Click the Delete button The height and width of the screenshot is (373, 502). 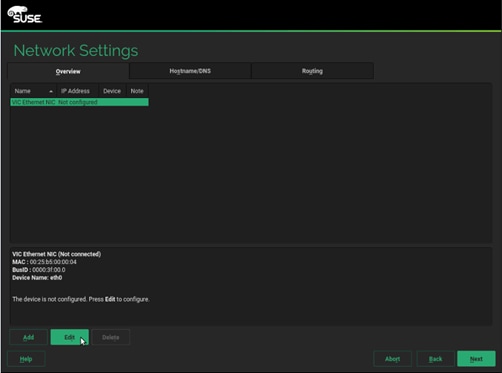pyautogui.click(x=111, y=337)
